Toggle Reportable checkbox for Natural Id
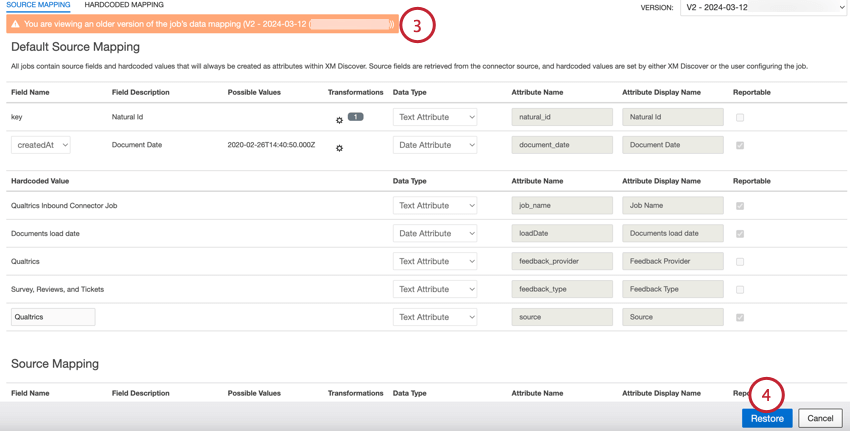This screenshot has width=850, height=431. tap(740, 118)
